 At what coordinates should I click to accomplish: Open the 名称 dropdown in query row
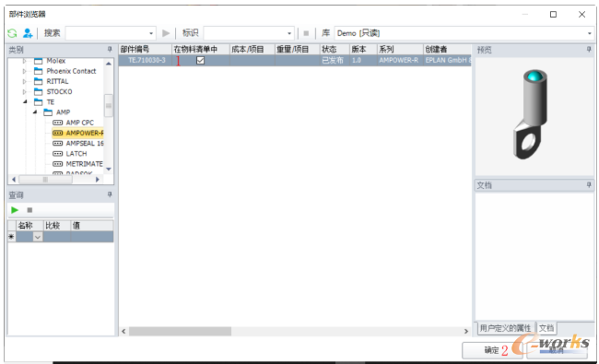(x=38, y=237)
